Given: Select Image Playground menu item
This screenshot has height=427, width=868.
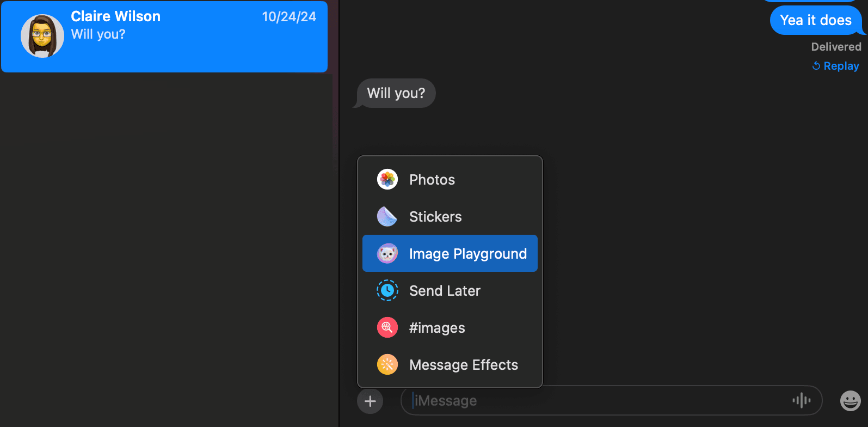Looking at the screenshot, I should 450,253.
